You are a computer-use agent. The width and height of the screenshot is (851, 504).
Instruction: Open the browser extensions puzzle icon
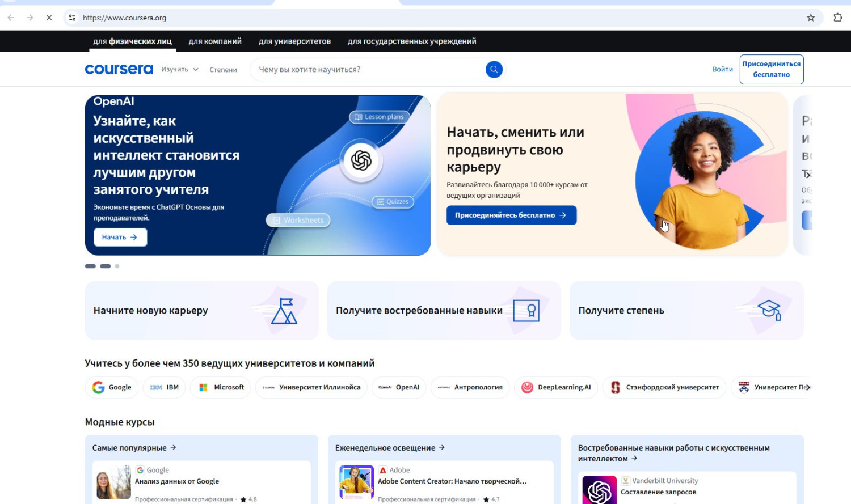click(837, 18)
